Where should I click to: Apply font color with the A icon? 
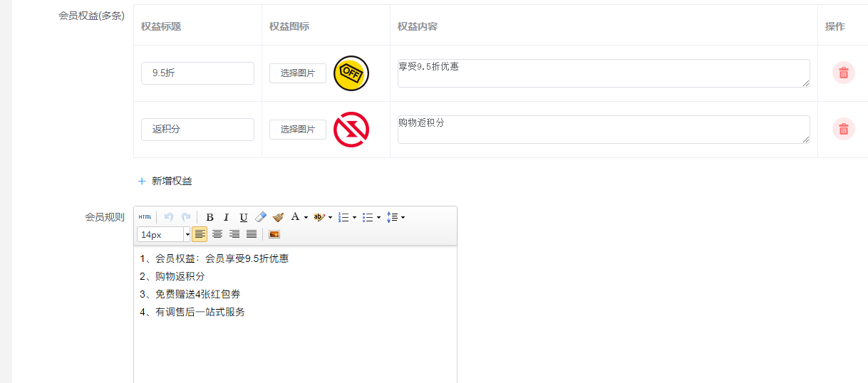click(295, 216)
